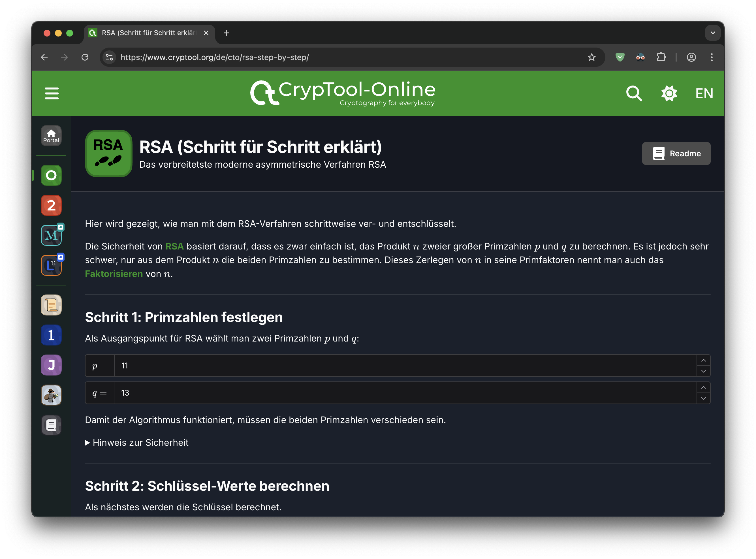Screen dimensions: 756x559
Task: Open the red number 2 sidebar icon
Action: click(x=51, y=205)
